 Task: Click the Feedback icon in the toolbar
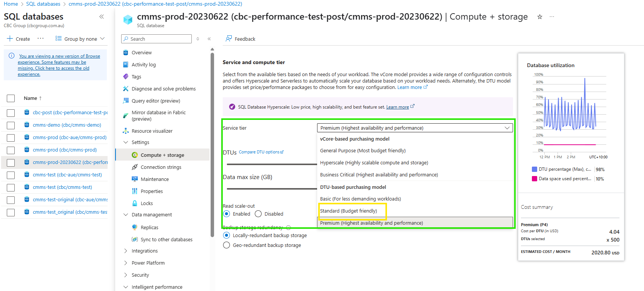tap(229, 39)
